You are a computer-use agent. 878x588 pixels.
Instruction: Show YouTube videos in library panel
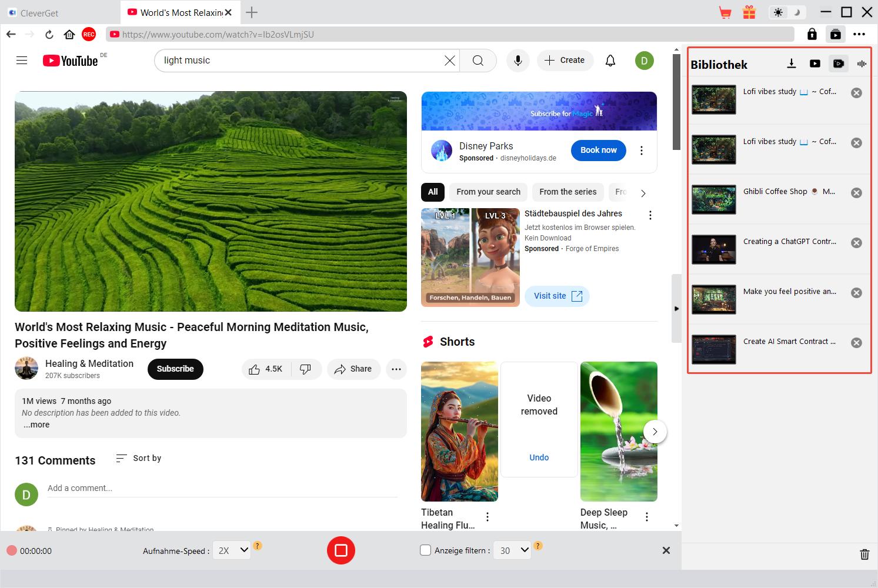click(814, 64)
